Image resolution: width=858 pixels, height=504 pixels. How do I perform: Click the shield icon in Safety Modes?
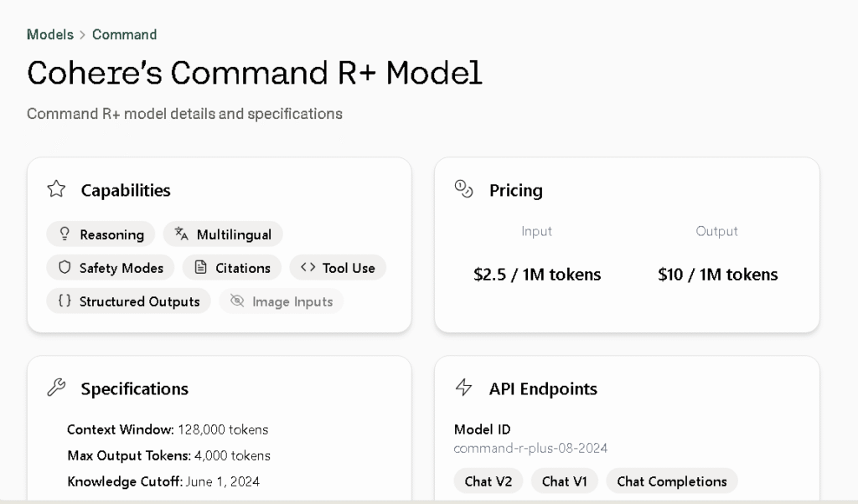pos(65,268)
